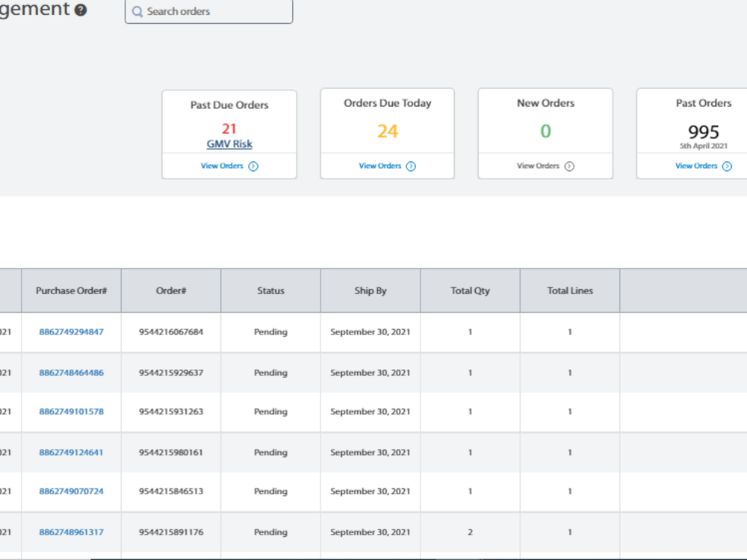View orders under Past Orders

(696, 166)
